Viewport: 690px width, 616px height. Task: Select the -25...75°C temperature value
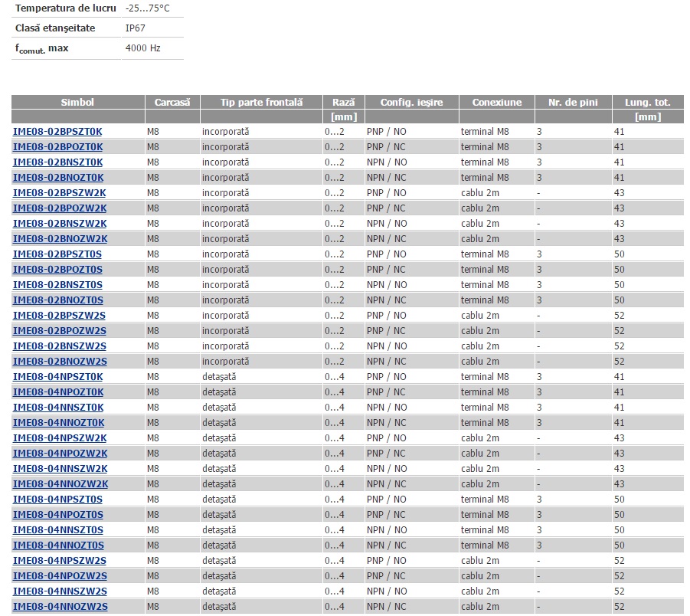[x=147, y=8]
